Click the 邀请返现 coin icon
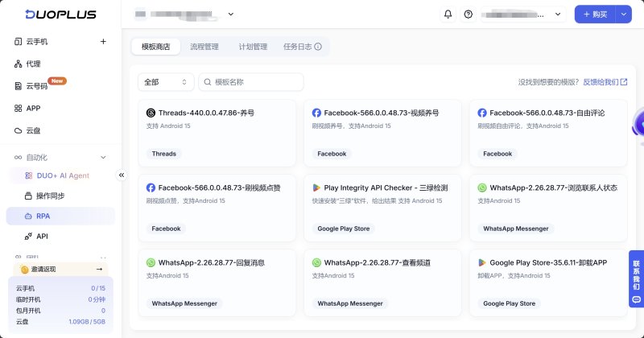The image size is (644, 338). click(25, 270)
